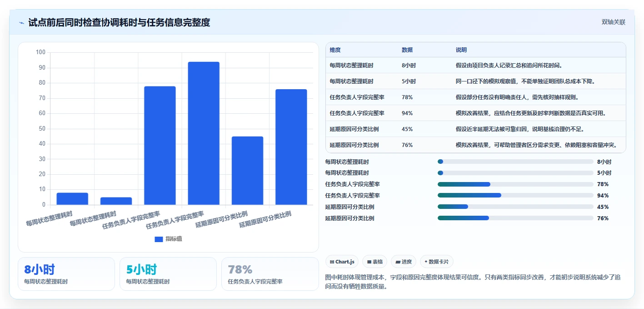Click the 说明 column header
Screen dimensions: 644x309
tap(461, 50)
